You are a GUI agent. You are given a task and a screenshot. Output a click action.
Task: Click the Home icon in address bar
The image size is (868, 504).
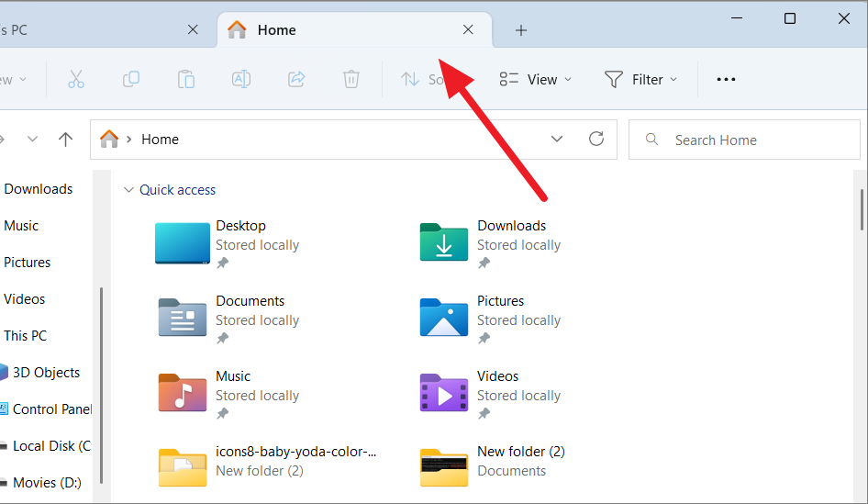click(x=109, y=139)
